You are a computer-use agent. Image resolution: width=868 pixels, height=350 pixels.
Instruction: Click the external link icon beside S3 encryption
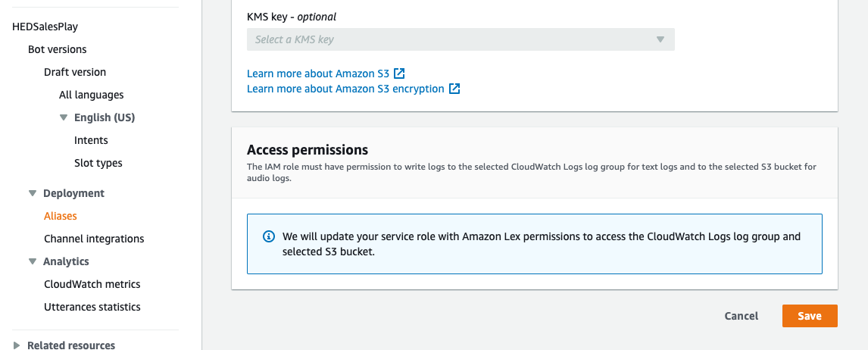454,89
